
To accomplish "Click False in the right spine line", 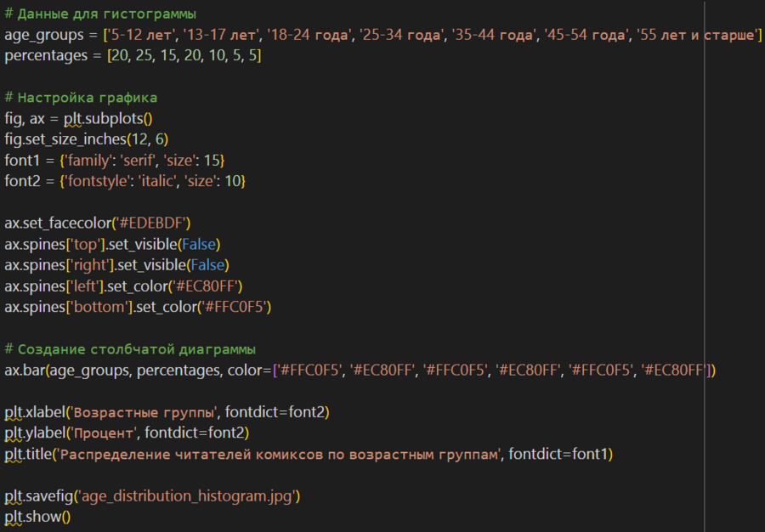I will [210, 264].
